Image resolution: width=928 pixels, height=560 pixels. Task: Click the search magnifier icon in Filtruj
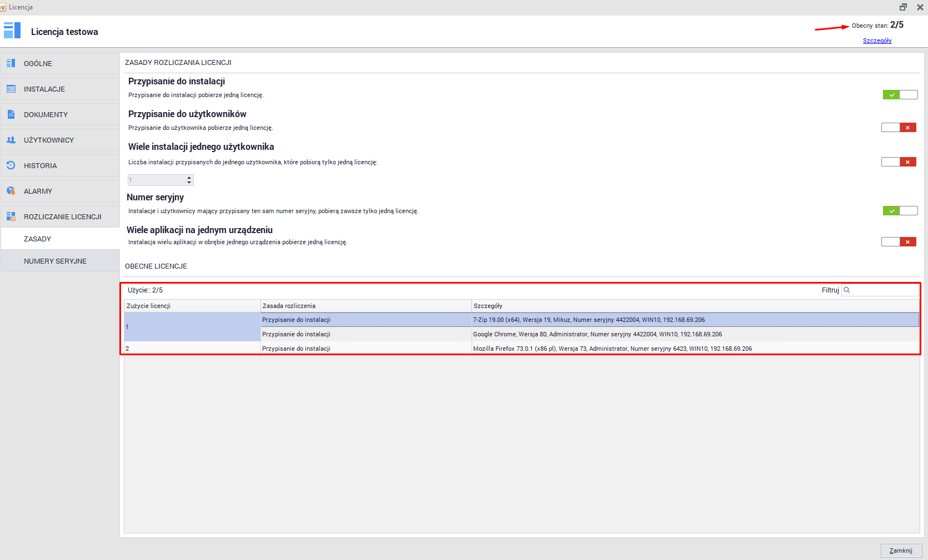(847, 290)
